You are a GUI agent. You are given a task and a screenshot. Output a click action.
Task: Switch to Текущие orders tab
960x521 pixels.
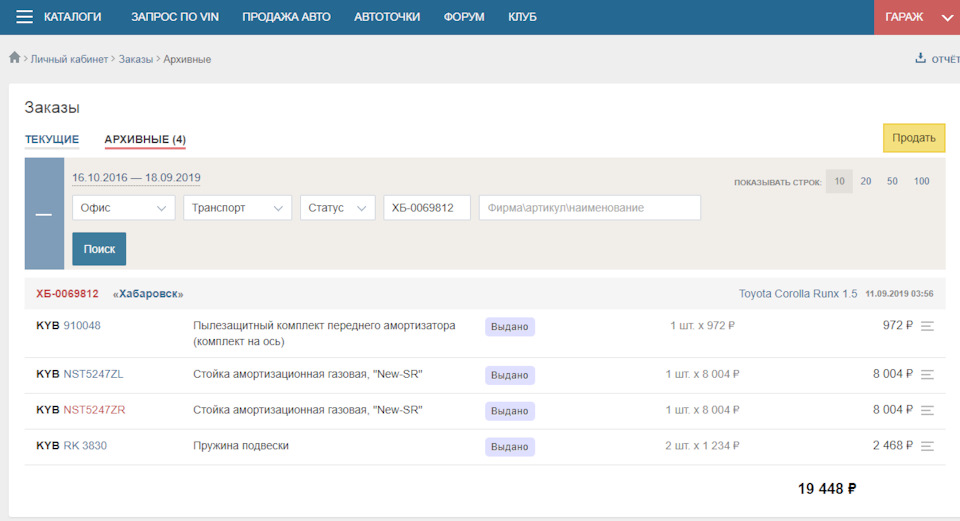pos(52,140)
